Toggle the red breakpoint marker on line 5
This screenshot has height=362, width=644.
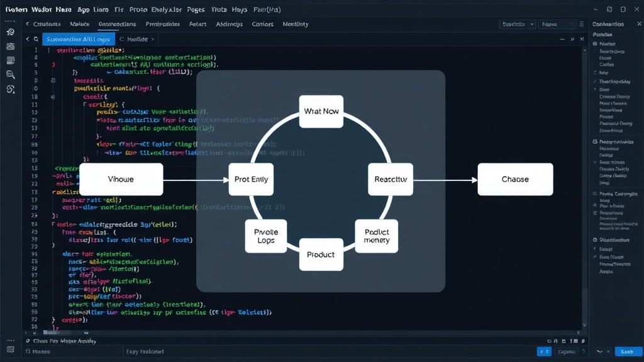53,65
